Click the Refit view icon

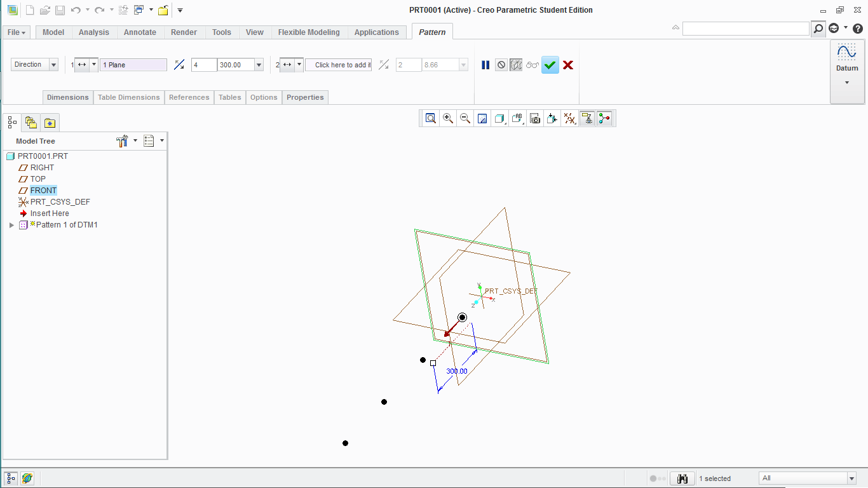pos(431,118)
